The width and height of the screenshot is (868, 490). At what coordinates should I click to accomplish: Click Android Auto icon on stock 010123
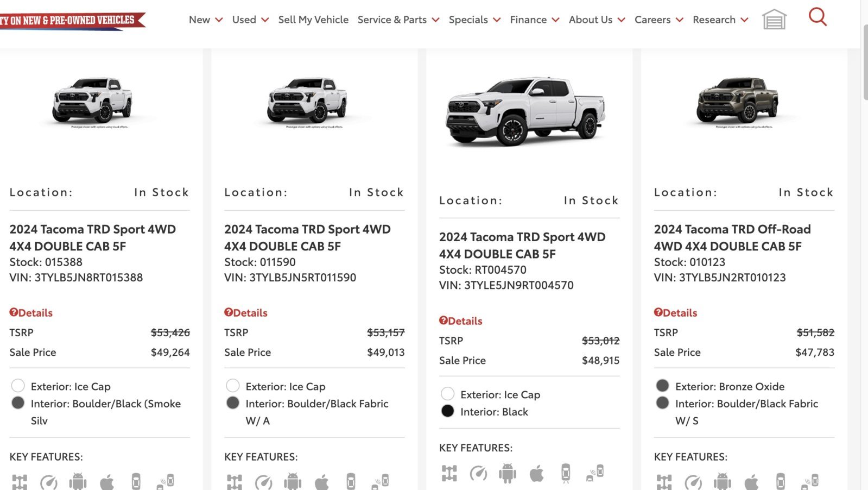click(x=723, y=481)
